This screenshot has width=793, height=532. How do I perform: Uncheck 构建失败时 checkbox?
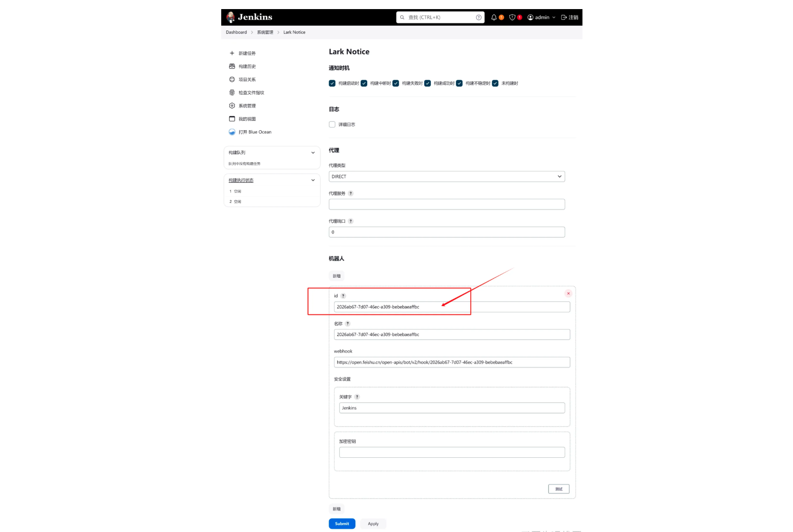click(x=395, y=83)
